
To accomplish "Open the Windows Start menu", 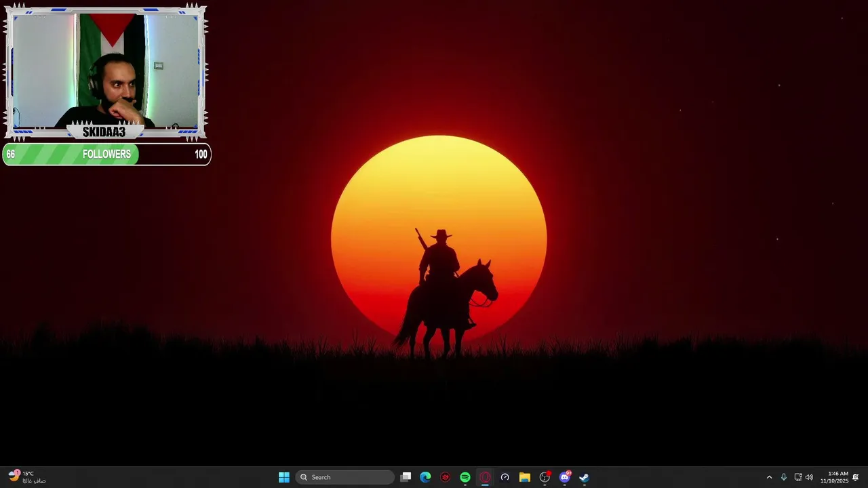I will pos(284,477).
